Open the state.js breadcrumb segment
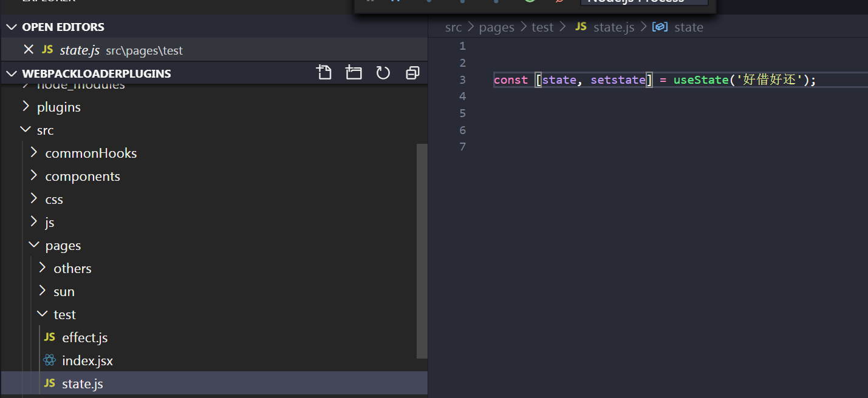The height and width of the screenshot is (398, 868). point(604,27)
